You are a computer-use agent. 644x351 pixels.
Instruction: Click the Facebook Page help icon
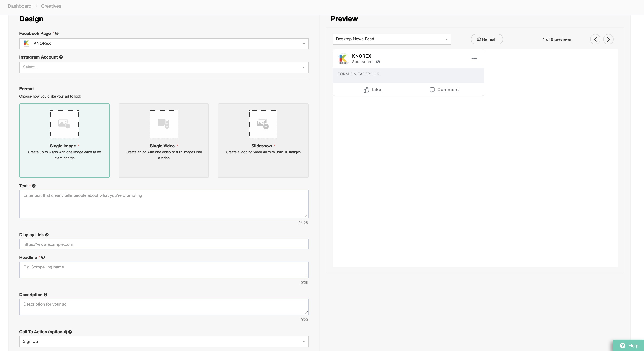pyautogui.click(x=57, y=34)
